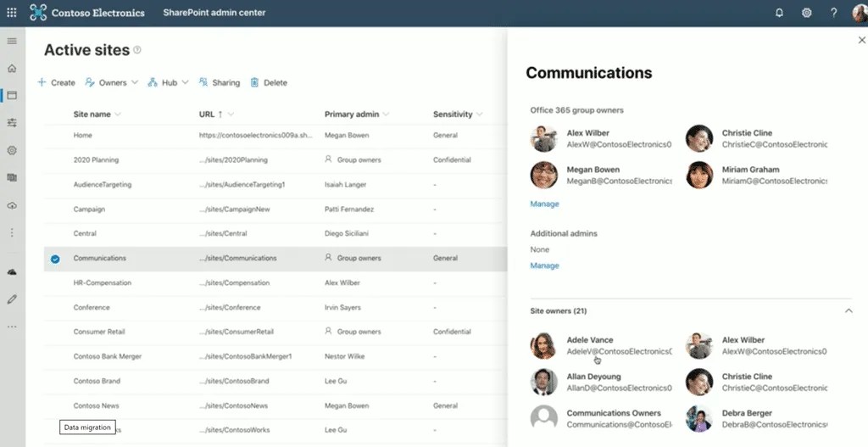Open the account profile picture
Viewport: 868px width, 447px height.
click(860, 13)
